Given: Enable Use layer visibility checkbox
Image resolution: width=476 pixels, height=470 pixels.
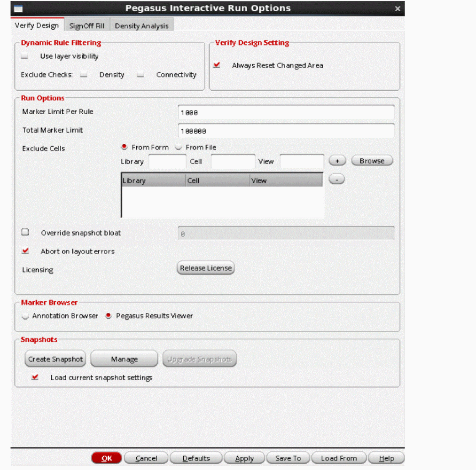Looking at the screenshot, I should pos(25,56).
